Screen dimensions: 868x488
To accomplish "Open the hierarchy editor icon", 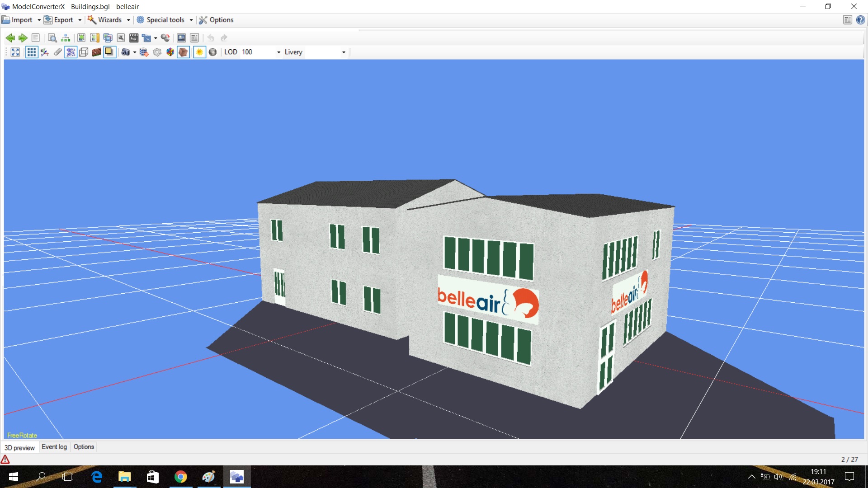I will tap(66, 38).
